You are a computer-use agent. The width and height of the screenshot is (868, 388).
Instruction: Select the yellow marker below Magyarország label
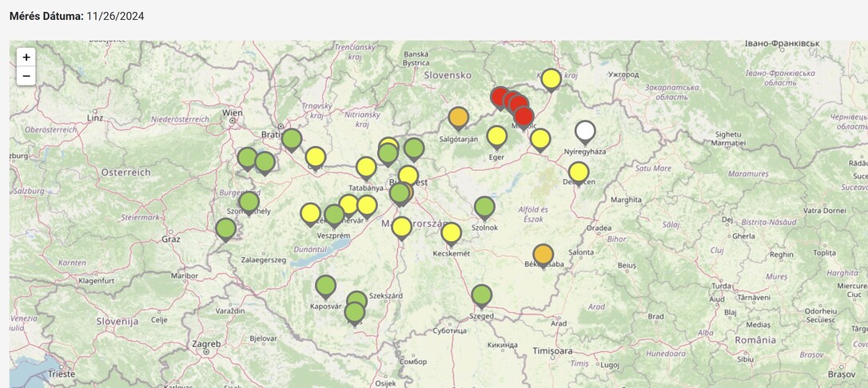pyautogui.click(x=401, y=229)
